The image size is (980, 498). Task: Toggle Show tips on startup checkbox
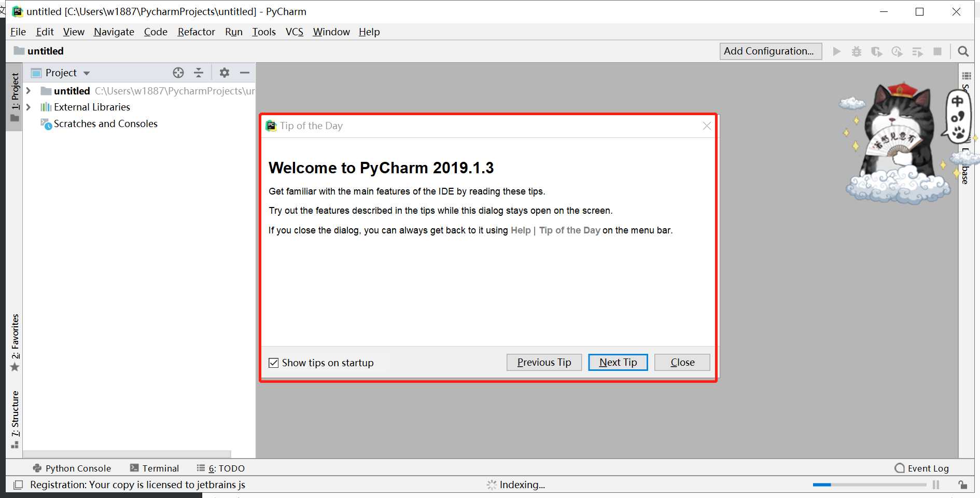[274, 363]
